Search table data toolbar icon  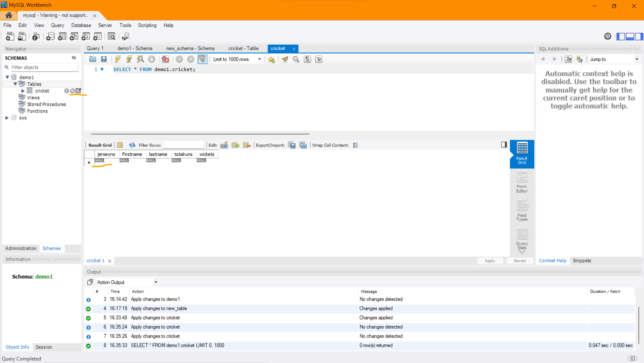coord(111,36)
